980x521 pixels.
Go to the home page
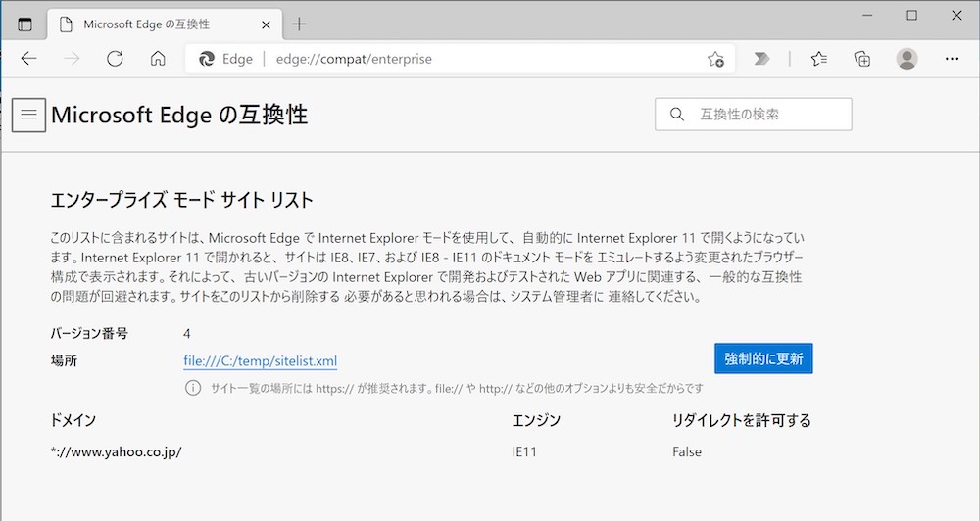[158, 59]
